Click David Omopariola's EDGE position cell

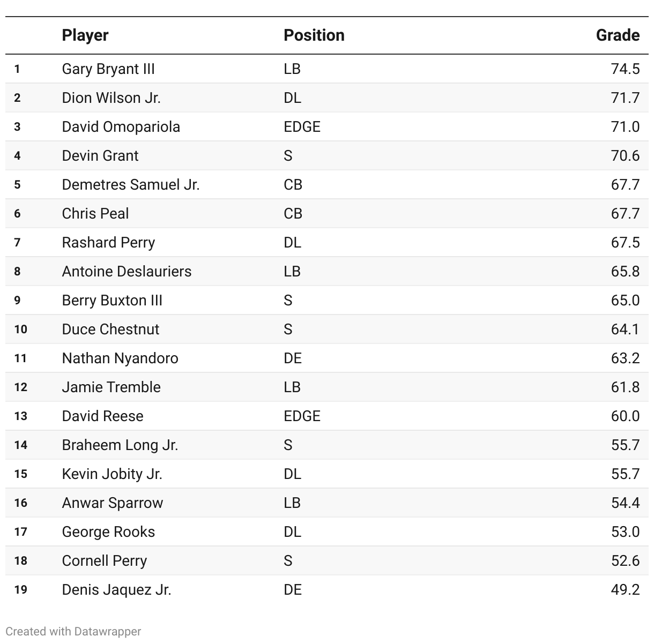(x=302, y=127)
